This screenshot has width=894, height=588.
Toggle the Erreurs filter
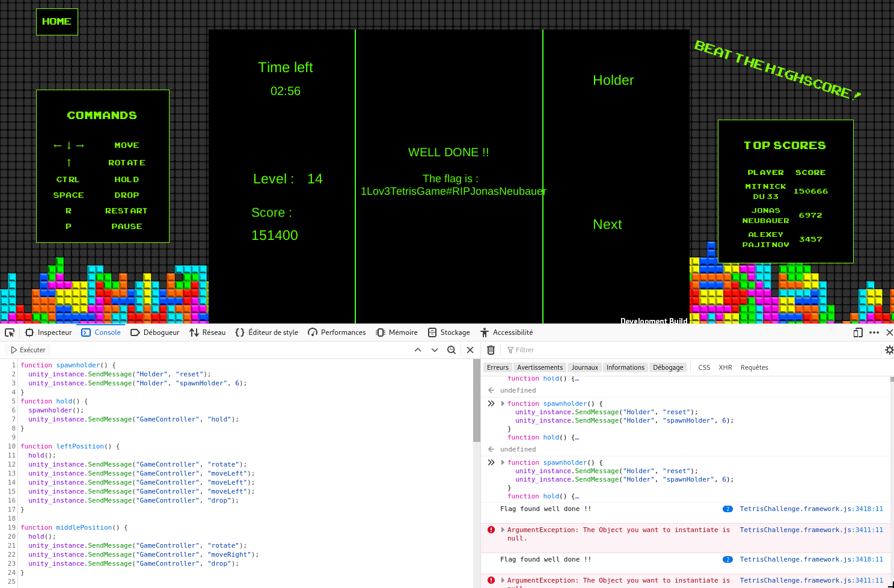498,367
